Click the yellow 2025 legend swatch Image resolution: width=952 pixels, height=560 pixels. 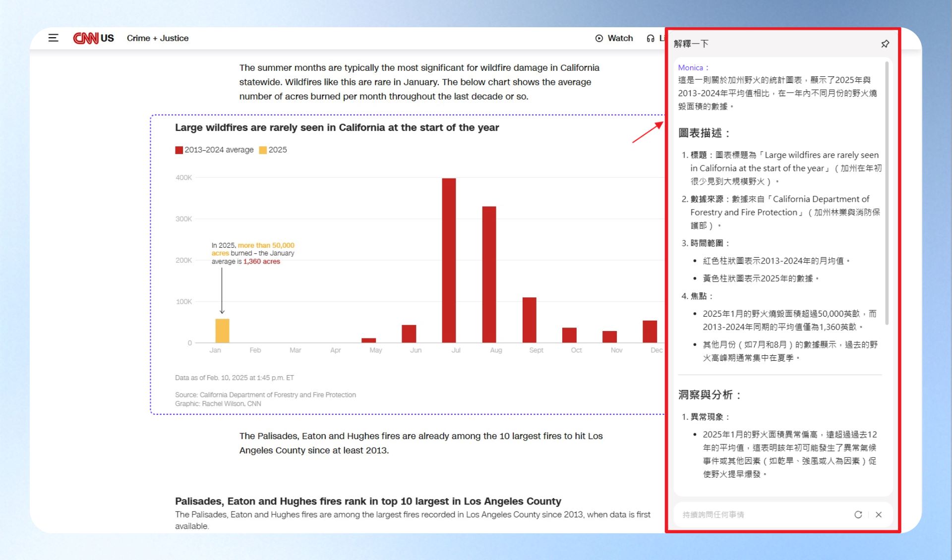click(x=263, y=150)
